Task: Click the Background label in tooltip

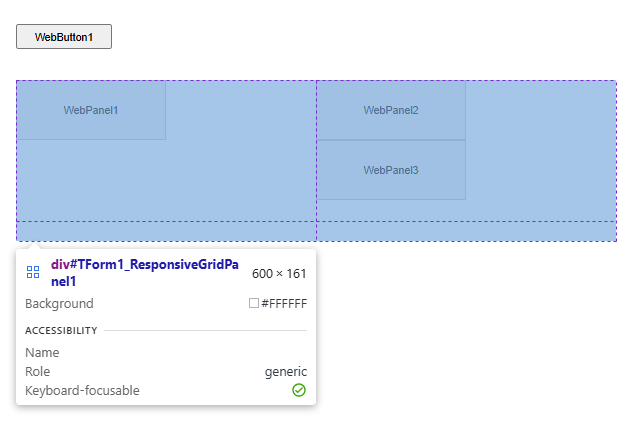Action: 59,303
